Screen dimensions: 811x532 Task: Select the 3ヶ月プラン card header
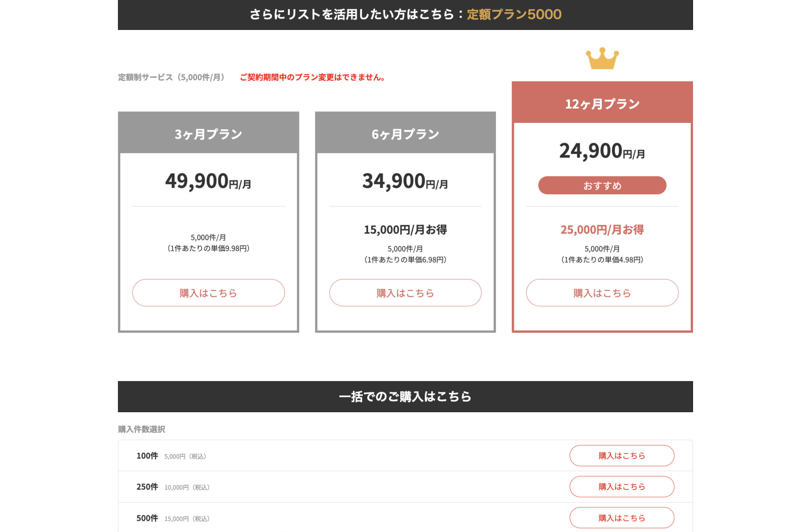click(x=208, y=134)
